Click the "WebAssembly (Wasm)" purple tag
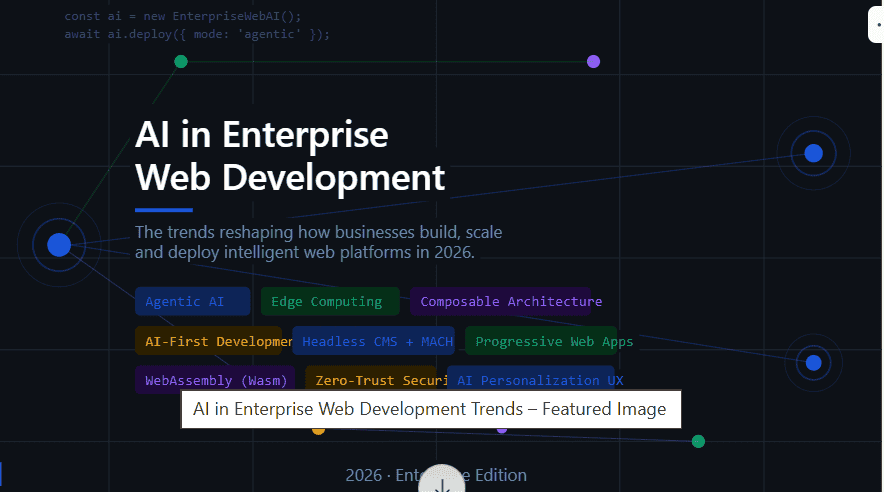Viewport: 884px width, 492px height. click(215, 380)
